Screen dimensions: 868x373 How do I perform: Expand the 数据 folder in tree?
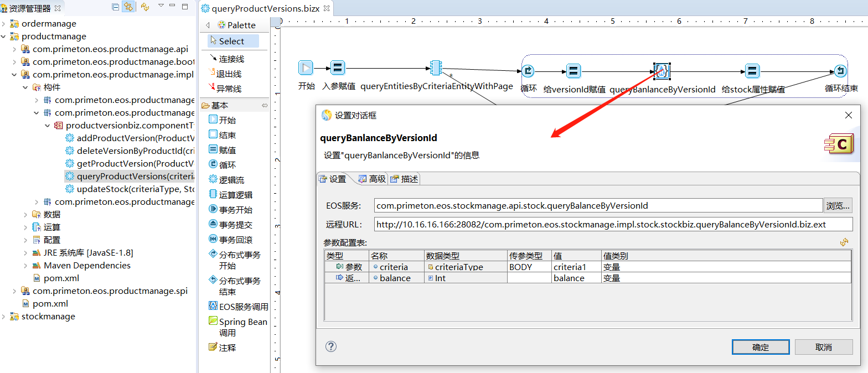coord(25,215)
